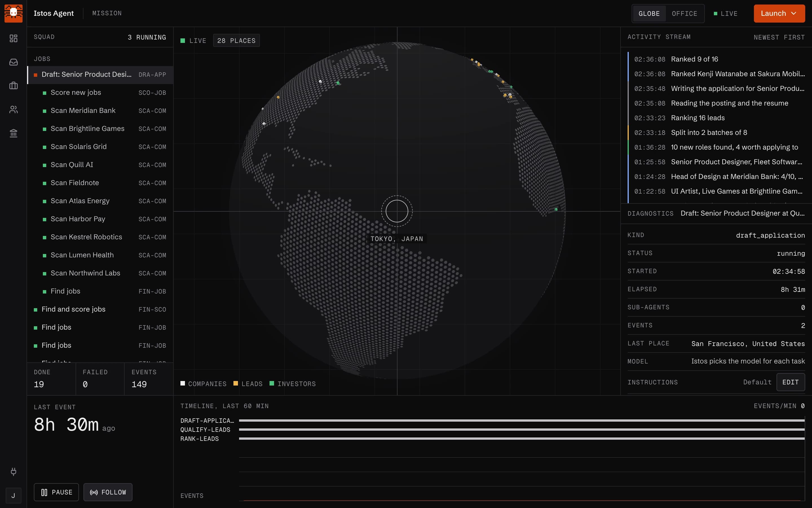Open 'Ranking 16 leads' activity entry
This screenshot has height=508, width=812.
pyautogui.click(x=716, y=118)
